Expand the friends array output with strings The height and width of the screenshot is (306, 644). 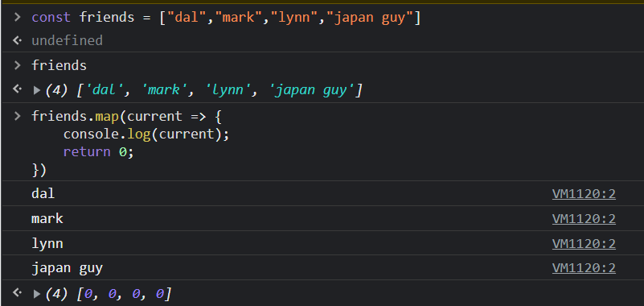tap(37, 90)
